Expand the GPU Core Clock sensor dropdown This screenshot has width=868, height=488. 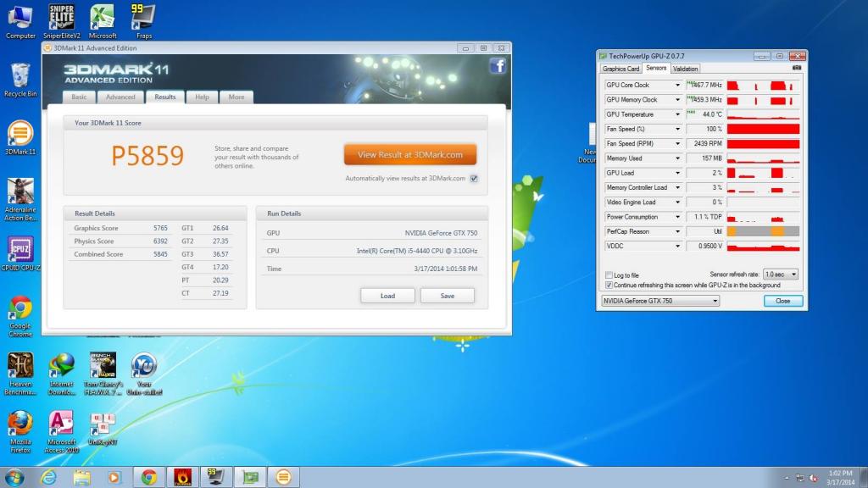click(x=677, y=86)
